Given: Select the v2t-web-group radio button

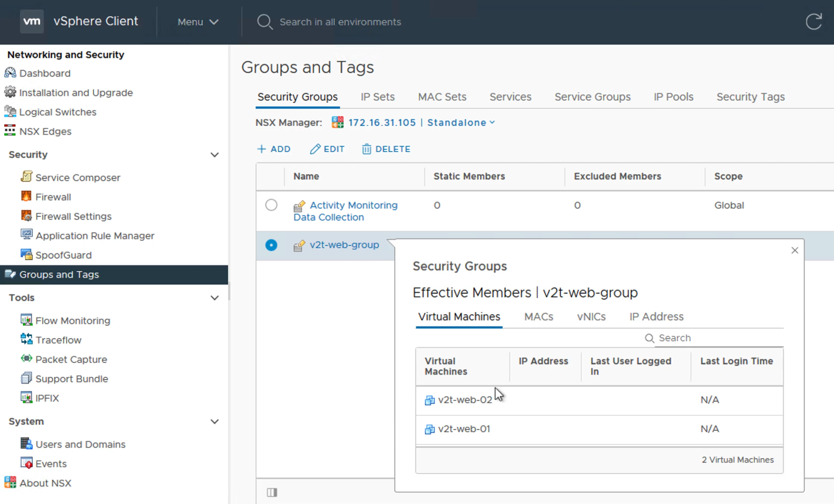Looking at the screenshot, I should [x=271, y=245].
